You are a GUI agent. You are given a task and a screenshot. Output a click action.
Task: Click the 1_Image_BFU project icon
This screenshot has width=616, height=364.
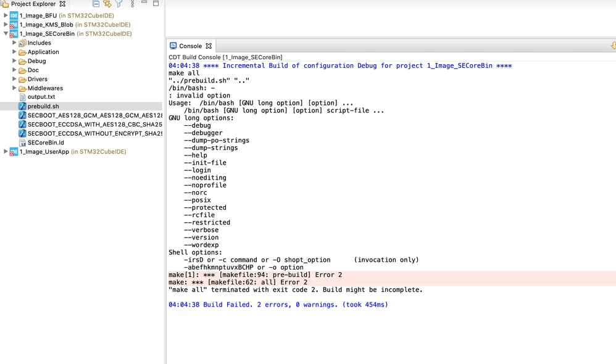pyautogui.click(x=14, y=15)
